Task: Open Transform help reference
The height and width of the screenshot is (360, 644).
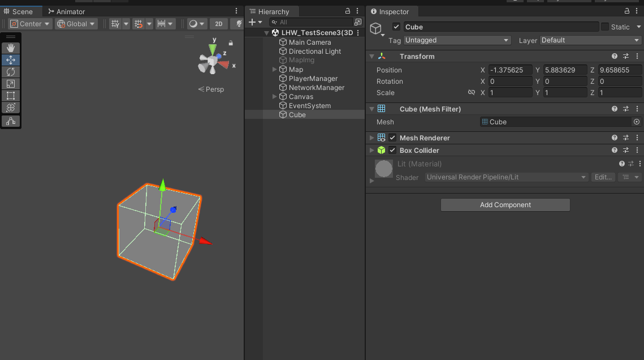Action: click(x=615, y=56)
